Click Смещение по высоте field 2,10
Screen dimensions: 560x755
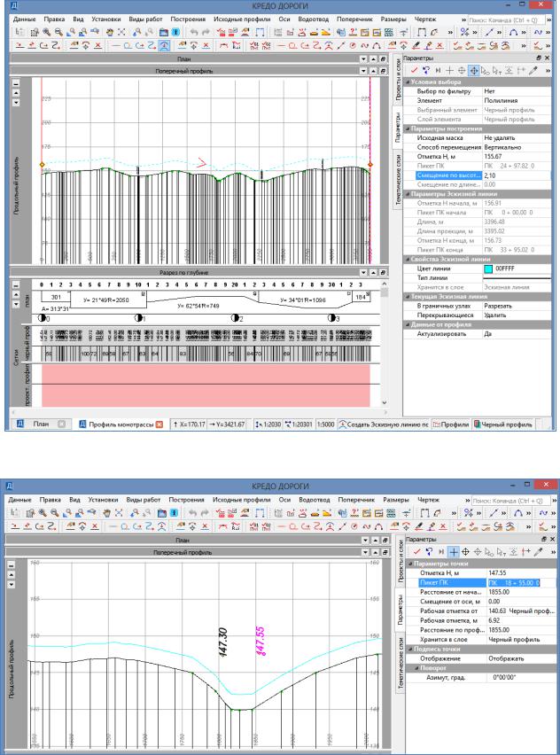pos(516,175)
